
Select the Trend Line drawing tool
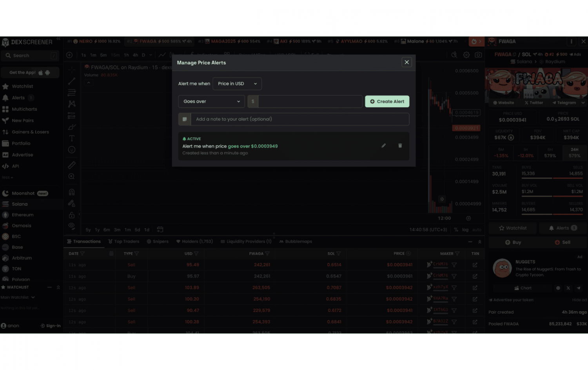72,81
